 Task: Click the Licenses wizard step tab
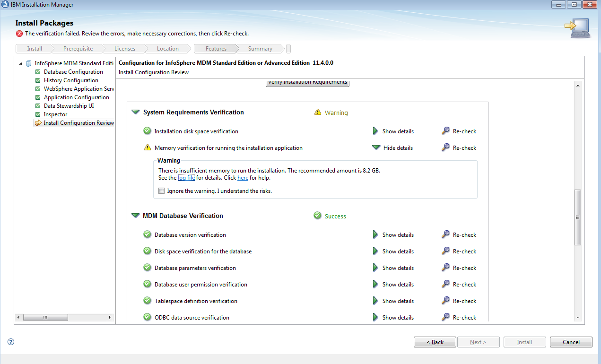pyautogui.click(x=125, y=49)
